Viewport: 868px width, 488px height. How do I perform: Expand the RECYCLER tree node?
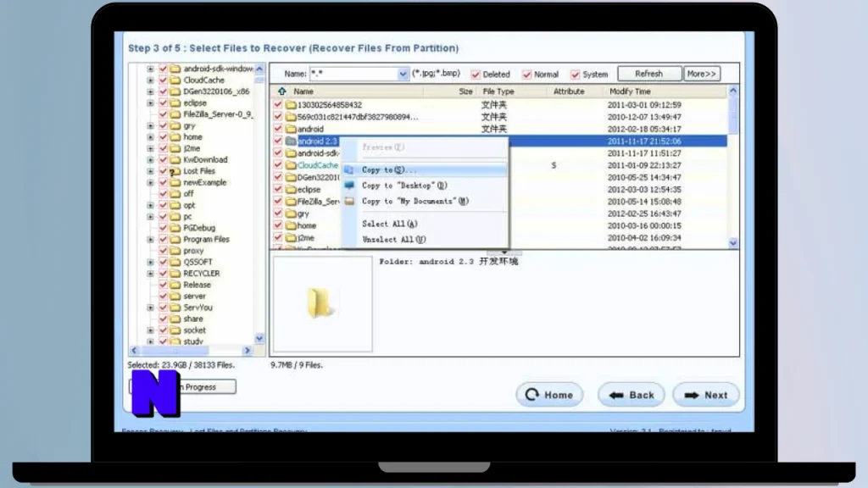151,274
